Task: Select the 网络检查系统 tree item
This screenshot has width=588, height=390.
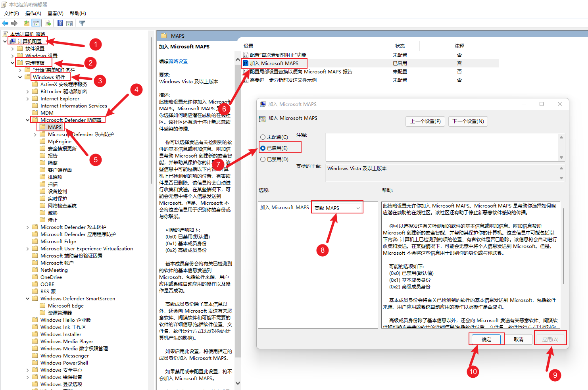Action: (x=62, y=206)
